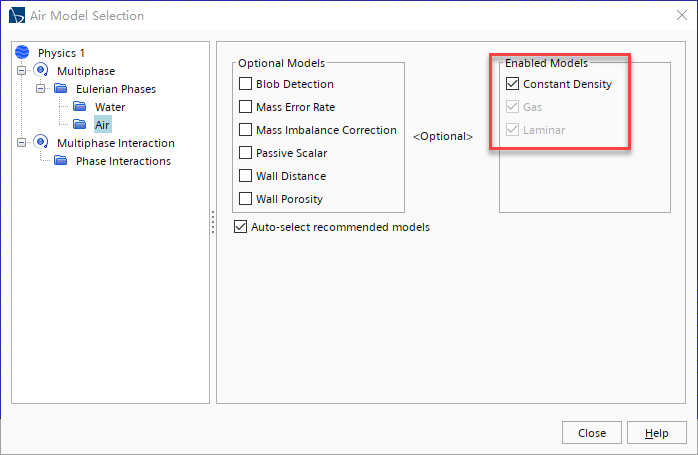Screen dimensions: 698x455
Task: Click the Multiphase model icon
Action: 41,70
